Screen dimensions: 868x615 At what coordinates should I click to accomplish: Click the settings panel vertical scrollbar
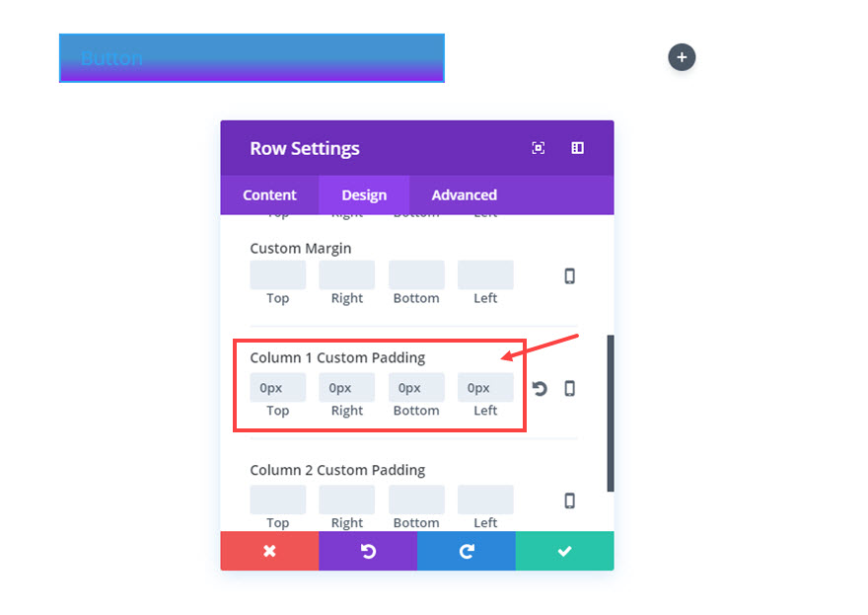pos(611,413)
